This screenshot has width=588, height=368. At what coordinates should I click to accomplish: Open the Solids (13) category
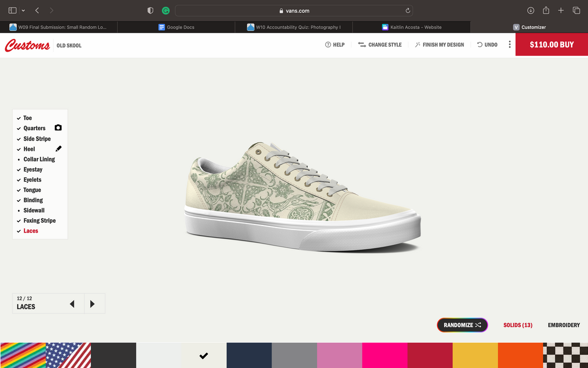518,325
